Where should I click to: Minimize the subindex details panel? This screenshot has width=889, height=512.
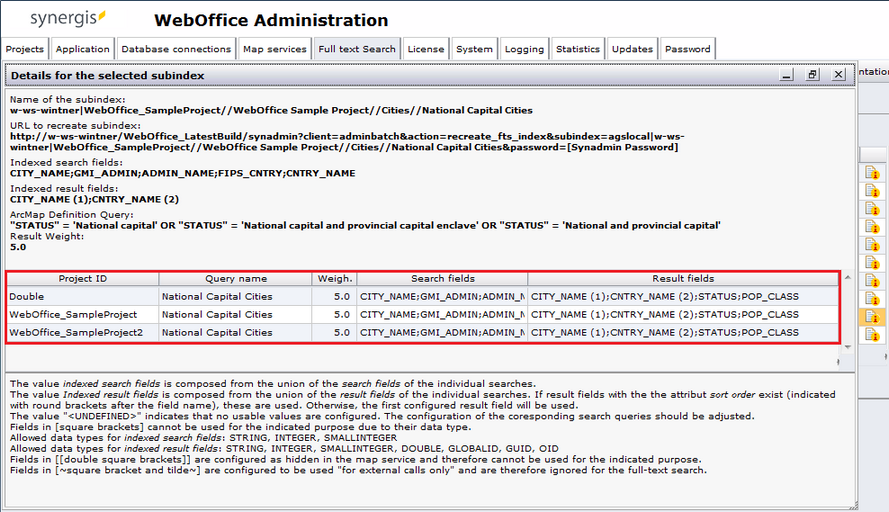[786, 75]
